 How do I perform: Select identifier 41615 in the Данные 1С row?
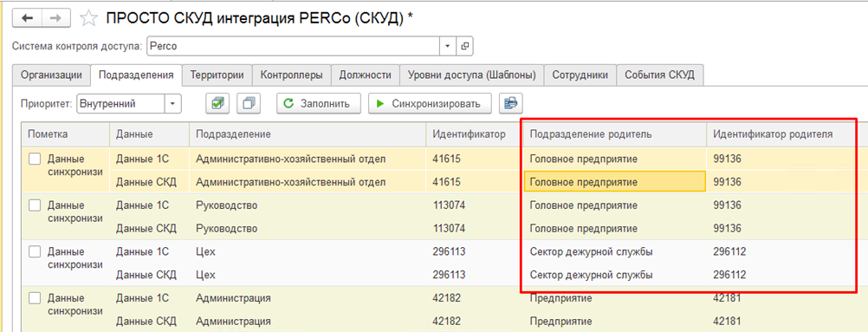(x=475, y=159)
